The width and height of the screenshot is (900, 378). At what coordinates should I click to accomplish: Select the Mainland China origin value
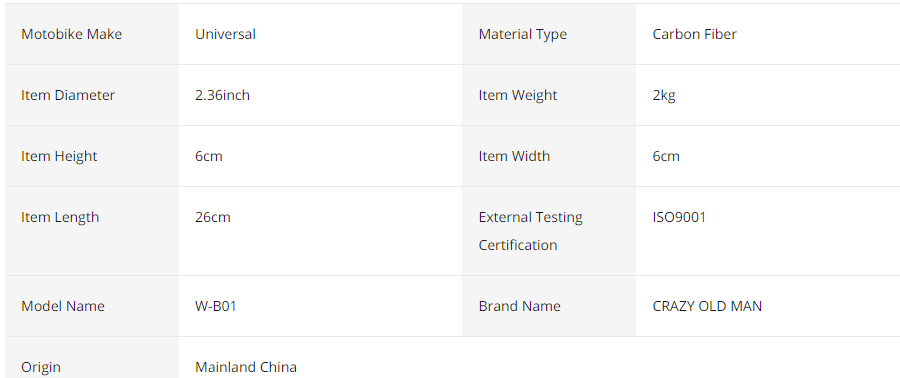coord(246,367)
